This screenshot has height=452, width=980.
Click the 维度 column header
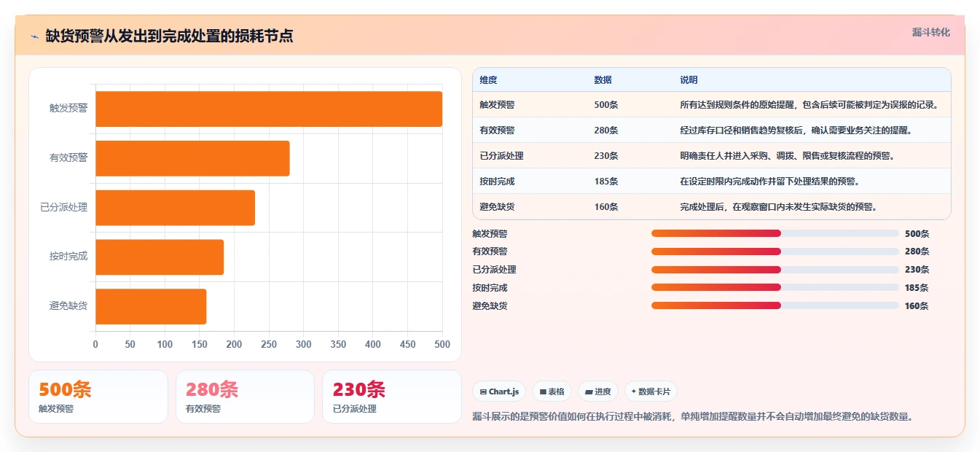488,80
